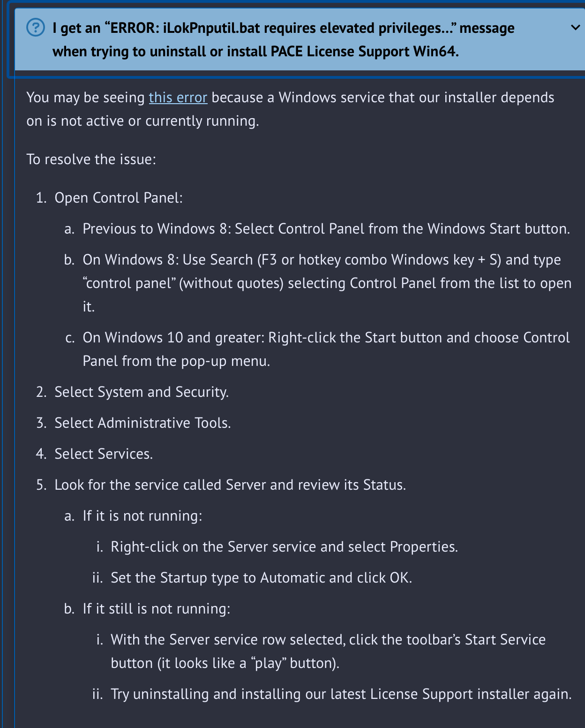Collapse the iLokPnputil.bat error FAQ chevron
The image size is (585, 728).
coord(575,28)
